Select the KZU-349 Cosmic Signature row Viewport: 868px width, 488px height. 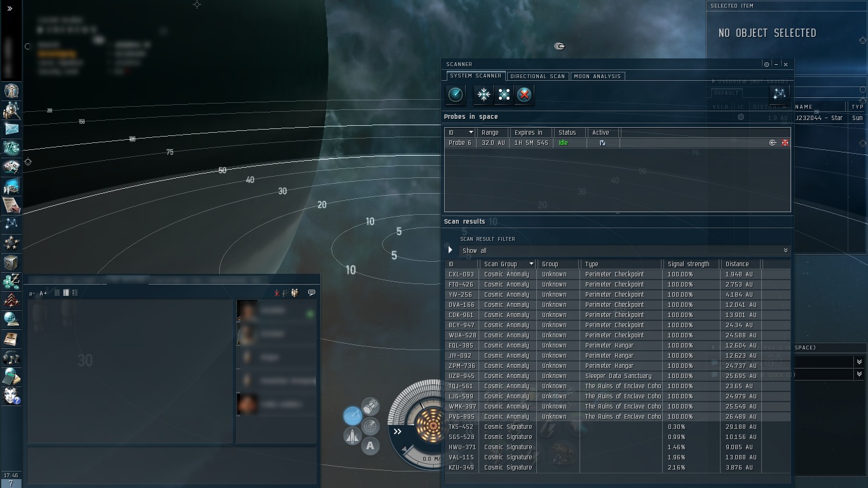pos(618,468)
